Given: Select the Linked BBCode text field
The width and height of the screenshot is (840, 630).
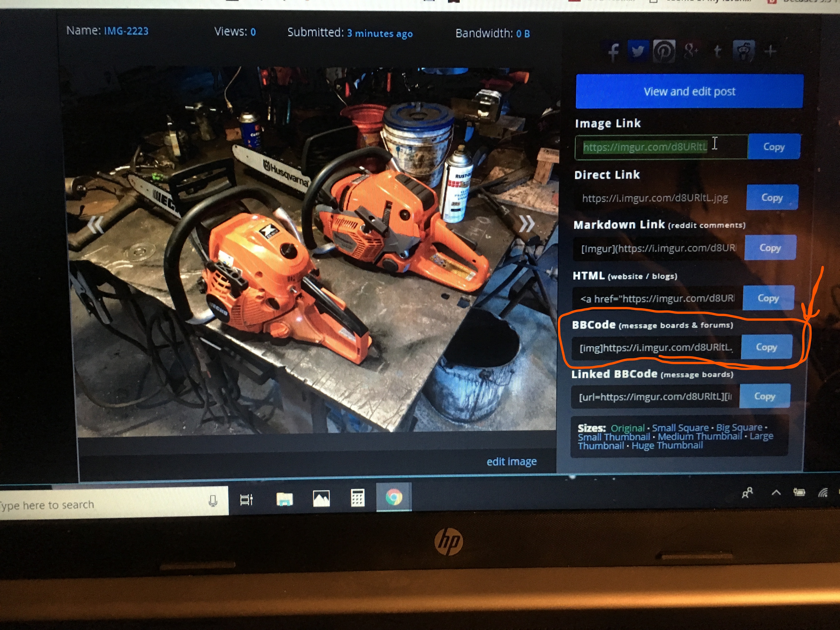Looking at the screenshot, I should click(655, 397).
